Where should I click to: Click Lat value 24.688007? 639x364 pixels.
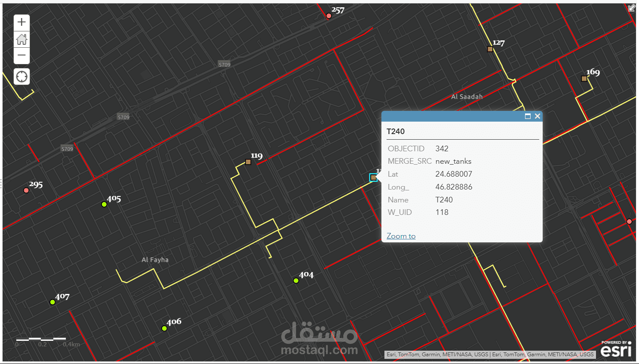click(454, 174)
